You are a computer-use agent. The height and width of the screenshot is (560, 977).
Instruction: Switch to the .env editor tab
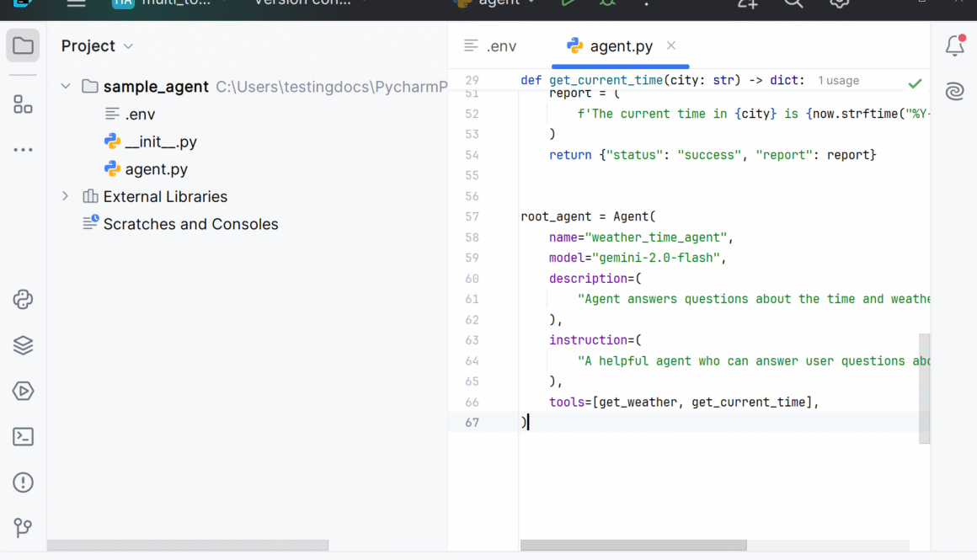(500, 46)
